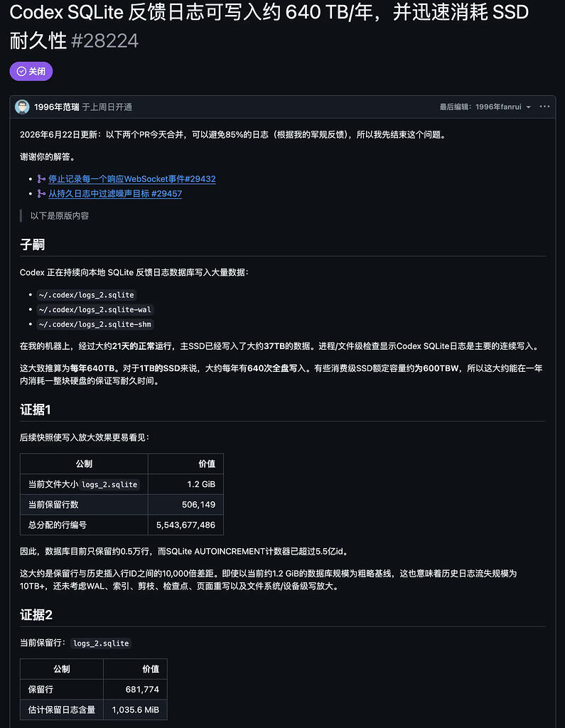Screen dimensions: 565x728
Task: Click the issue number #28224 in the title
Action: [x=105, y=41]
